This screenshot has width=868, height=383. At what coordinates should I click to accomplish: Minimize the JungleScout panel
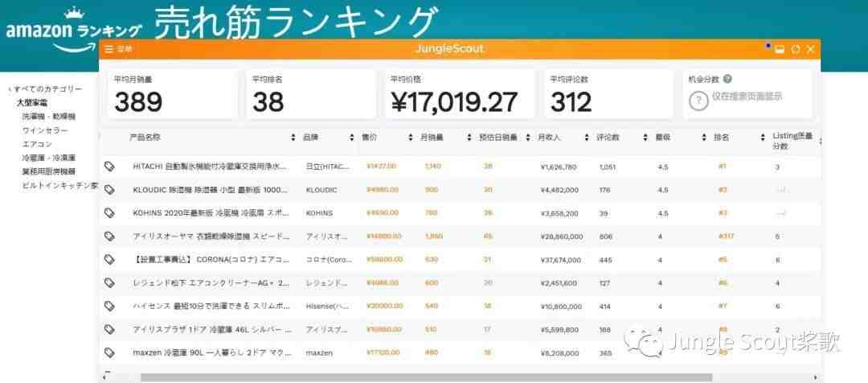coord(780,49)
